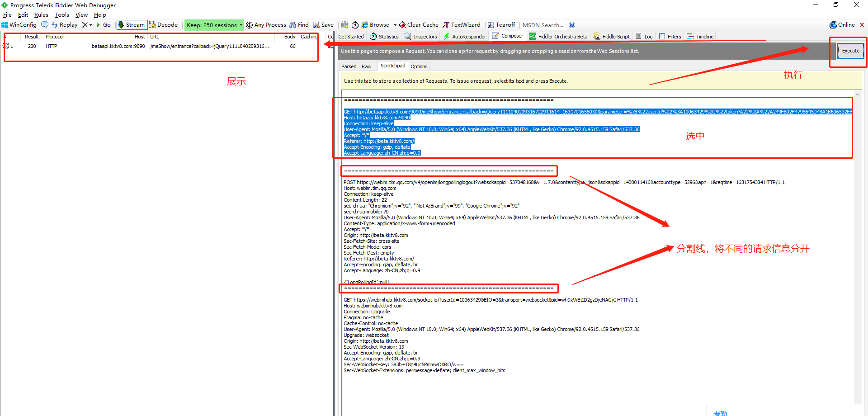Save sessions with the Save button

[x=323, y=25]
